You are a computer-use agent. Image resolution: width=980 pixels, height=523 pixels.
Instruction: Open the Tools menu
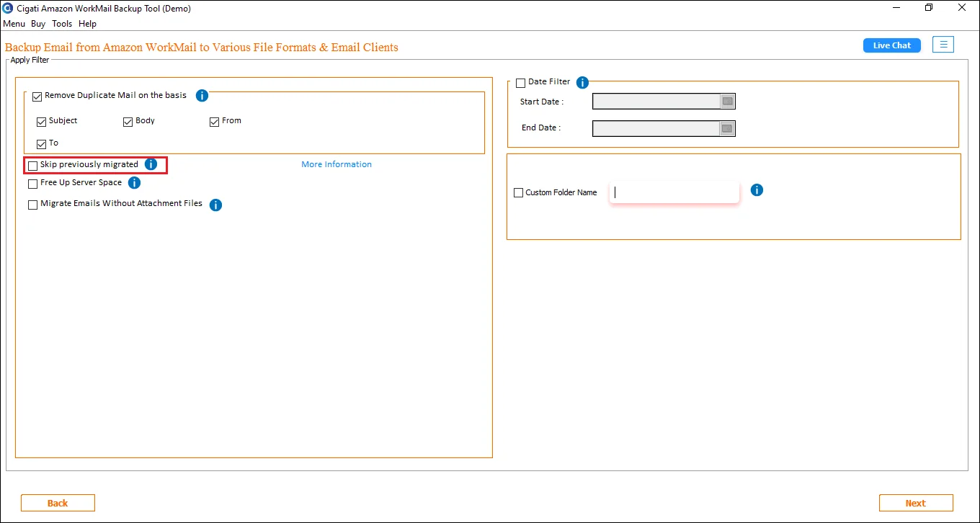tap(62, 24)
